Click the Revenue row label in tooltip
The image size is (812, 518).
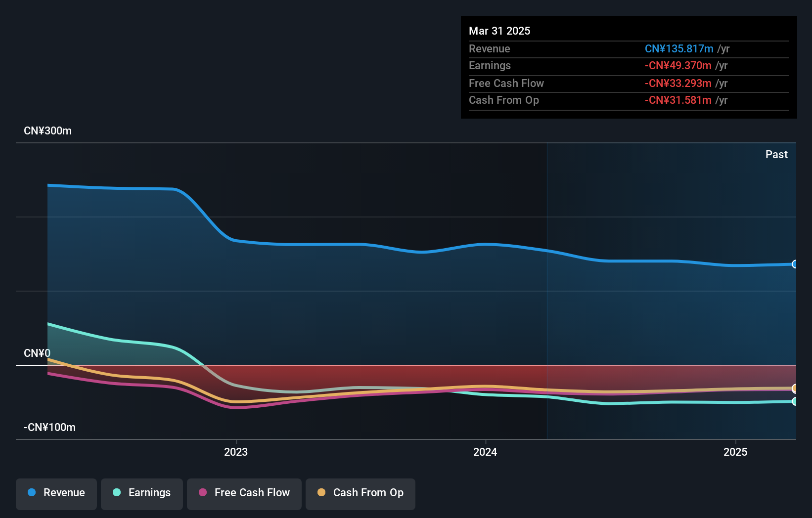[x=490, y=48]
